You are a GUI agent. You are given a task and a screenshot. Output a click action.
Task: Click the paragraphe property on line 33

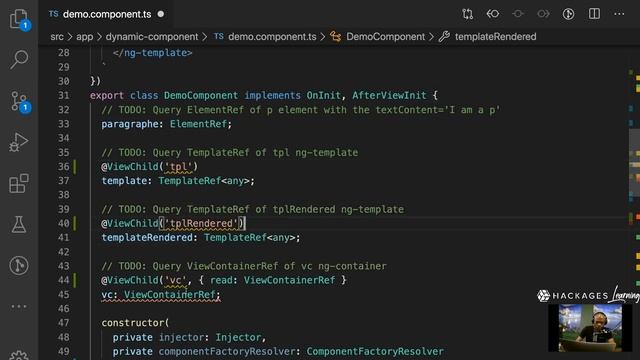pyautogui.click(x=130, y=124)
